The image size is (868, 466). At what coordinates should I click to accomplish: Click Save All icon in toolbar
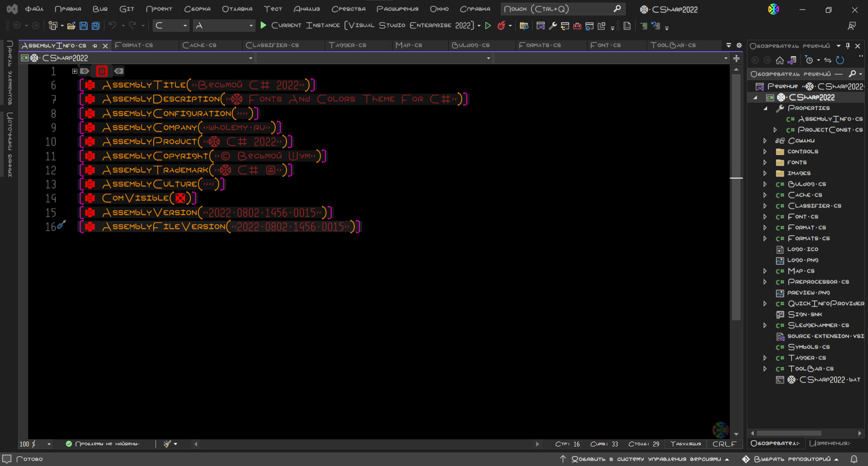95,26
